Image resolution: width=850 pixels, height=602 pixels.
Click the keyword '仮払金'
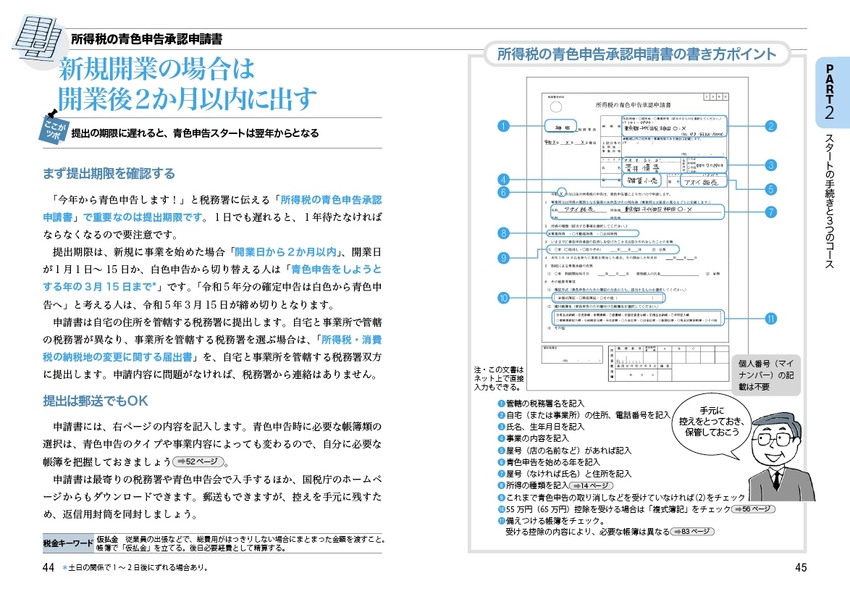tap(107, 539)
